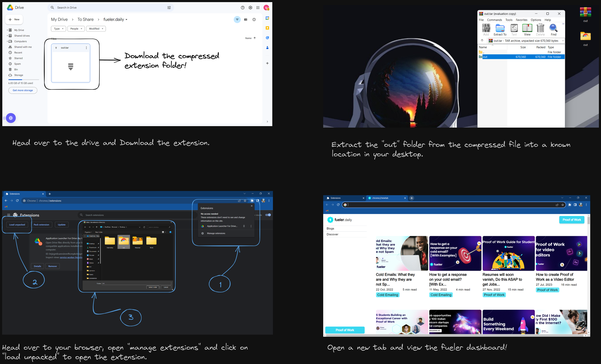
Task: Click Get more storage button in Drive
Action: (x=23, y=90)
